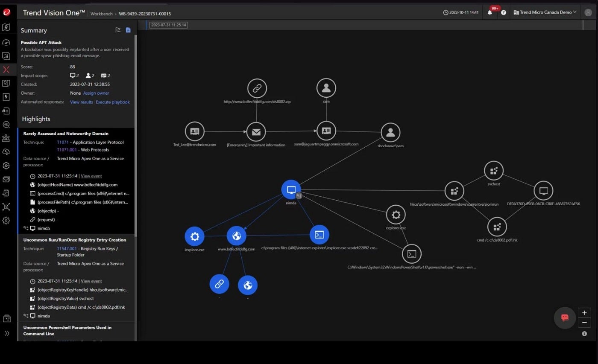Click the endpoint count in Impact scope
Screen dimensions: 598x364
point(74,76)
